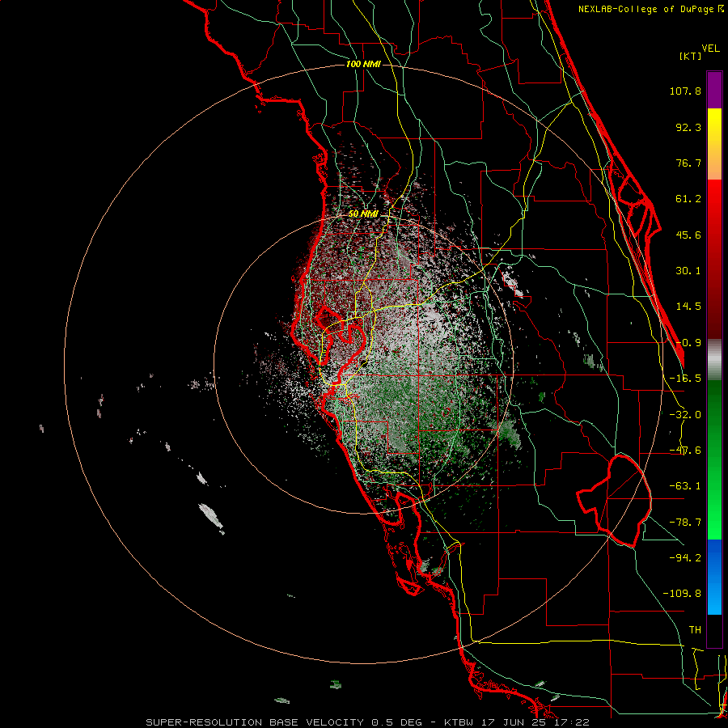Click the NEXLAB-College of DuPage watermark text

[651, 9]
